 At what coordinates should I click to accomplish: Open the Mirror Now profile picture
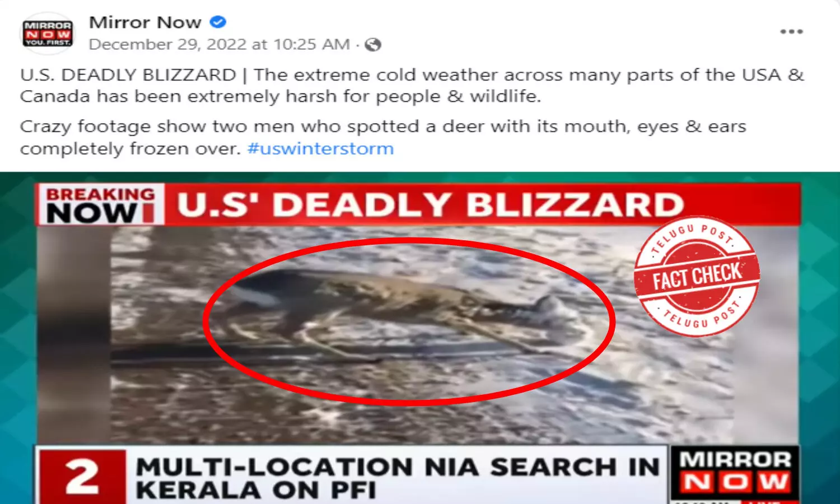pos(47,34)
